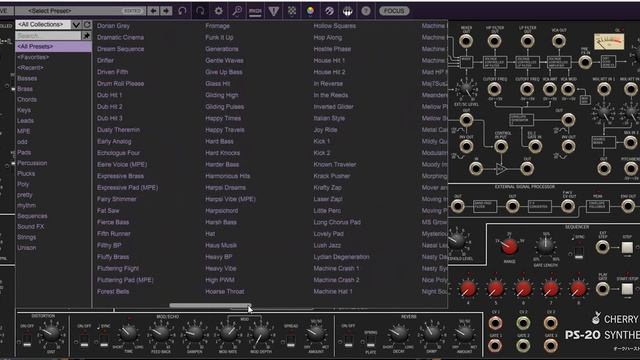This screenshot has height=360, width=640.
Task: Select Sound FX category
Action: tap(31, 227)
